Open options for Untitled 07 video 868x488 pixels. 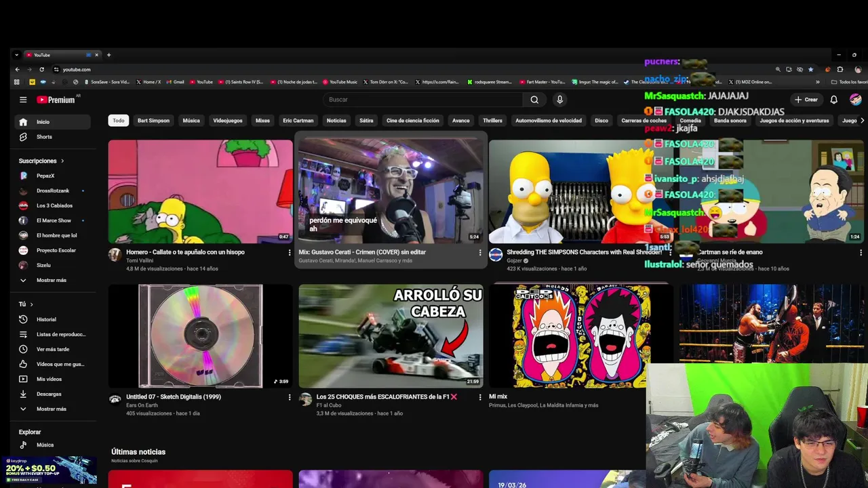click(290, 397)
